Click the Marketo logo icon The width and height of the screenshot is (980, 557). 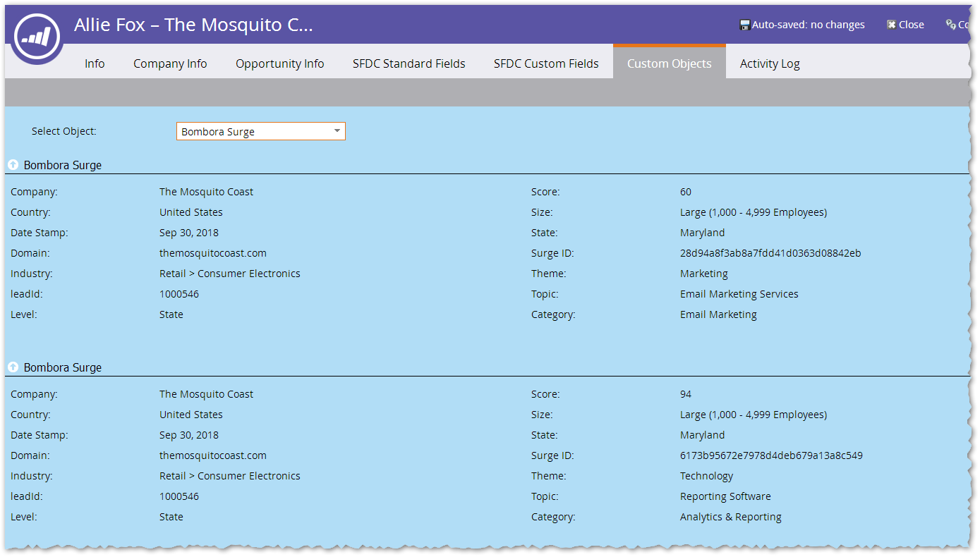(36, 35)
